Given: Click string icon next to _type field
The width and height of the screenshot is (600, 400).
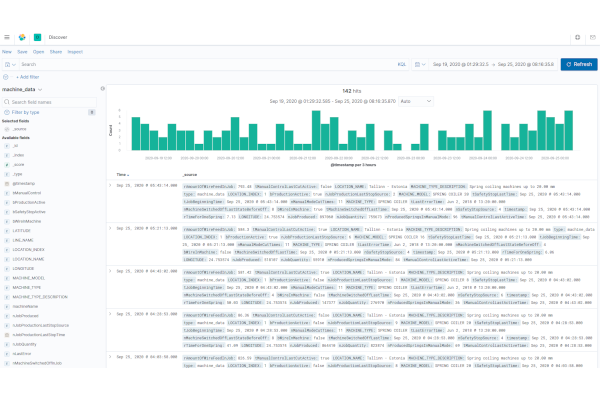Looking at the screenshot, I should pos(7,174).
